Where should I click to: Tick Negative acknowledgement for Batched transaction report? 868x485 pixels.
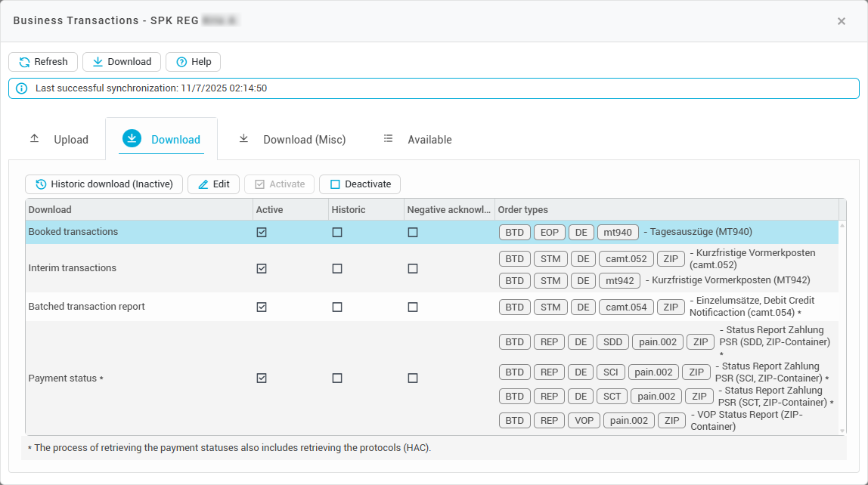[x=413, y=307]
